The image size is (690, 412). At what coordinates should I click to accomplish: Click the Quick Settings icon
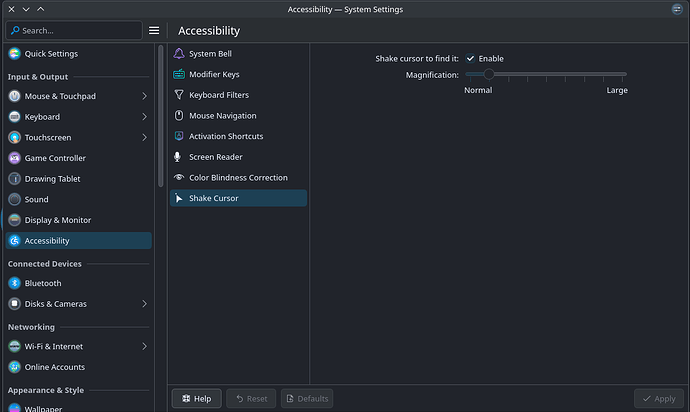click(15, 54)
